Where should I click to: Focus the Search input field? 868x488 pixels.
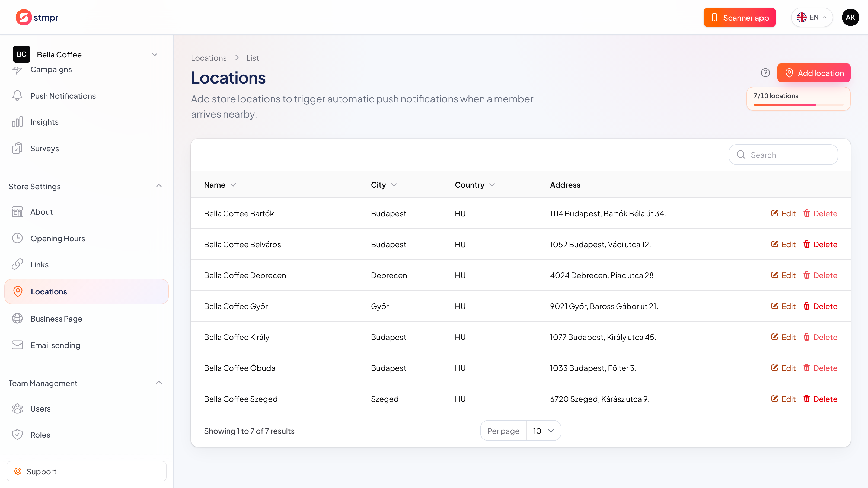pos(783,155)
